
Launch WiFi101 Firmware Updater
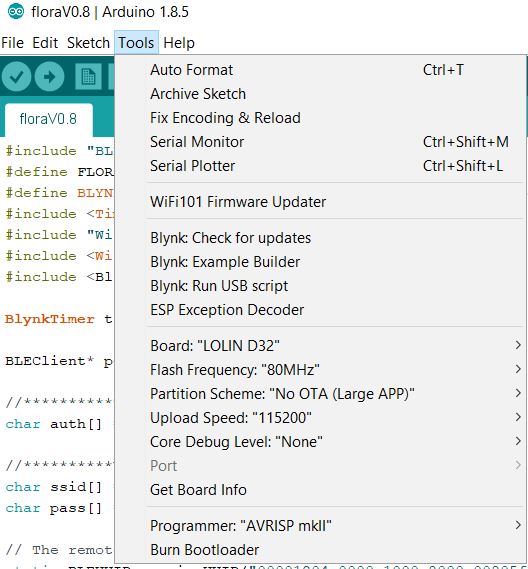coord(320,202)
